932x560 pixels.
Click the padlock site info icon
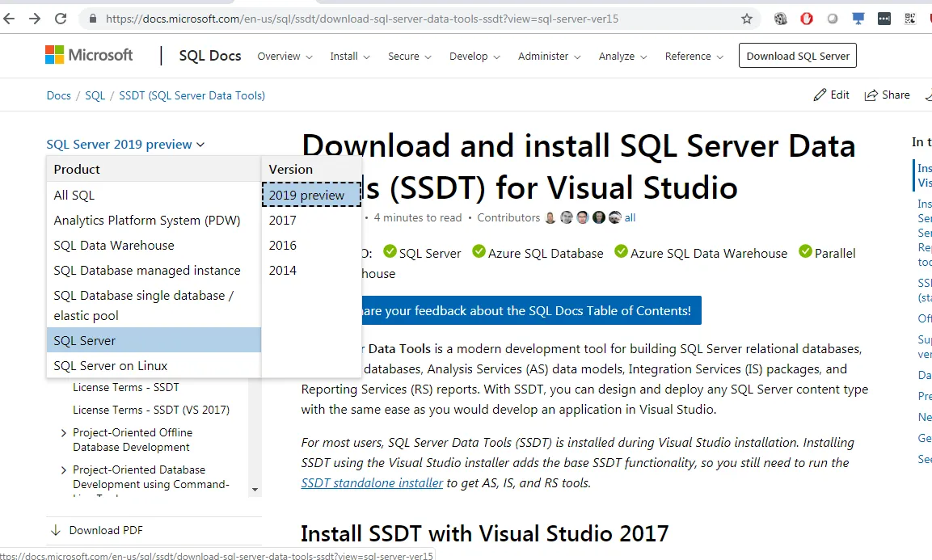click(x=93, y=19)
